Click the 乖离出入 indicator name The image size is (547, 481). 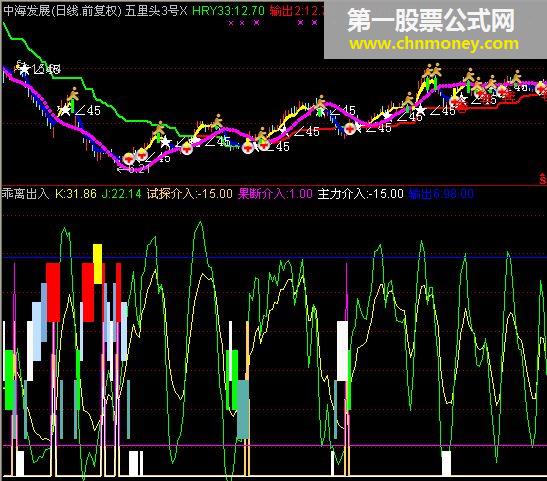point(26,194)
